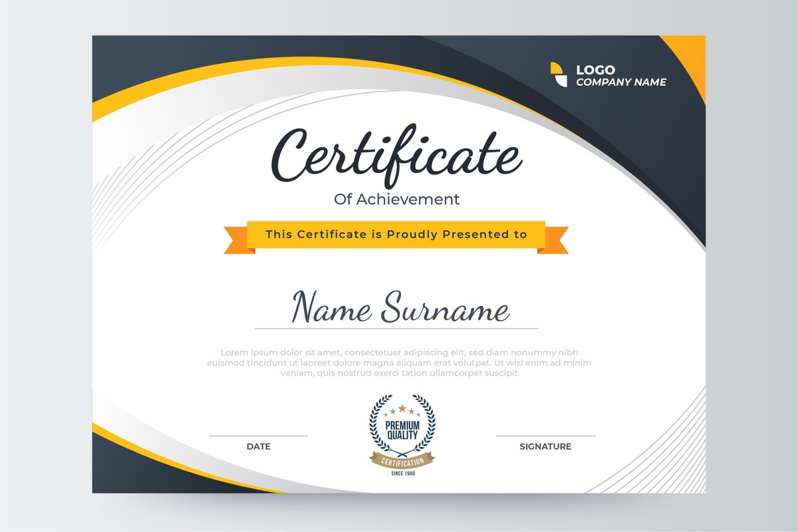Click the 'SINCE 1980' text under badge
Viewport: 798px width, 532px height.
(x=403, y=473)
